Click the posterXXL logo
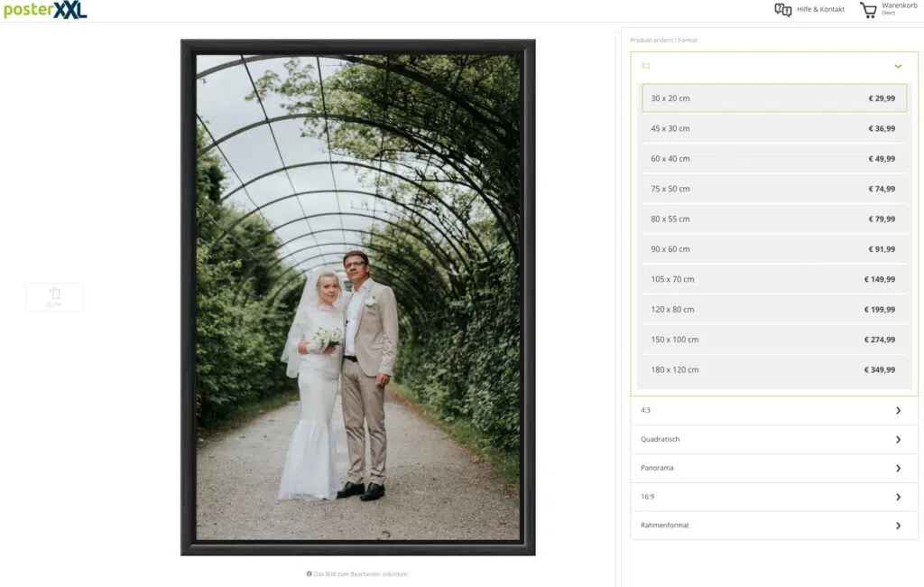This screenshot has height=587, width=924. point(44,10)
